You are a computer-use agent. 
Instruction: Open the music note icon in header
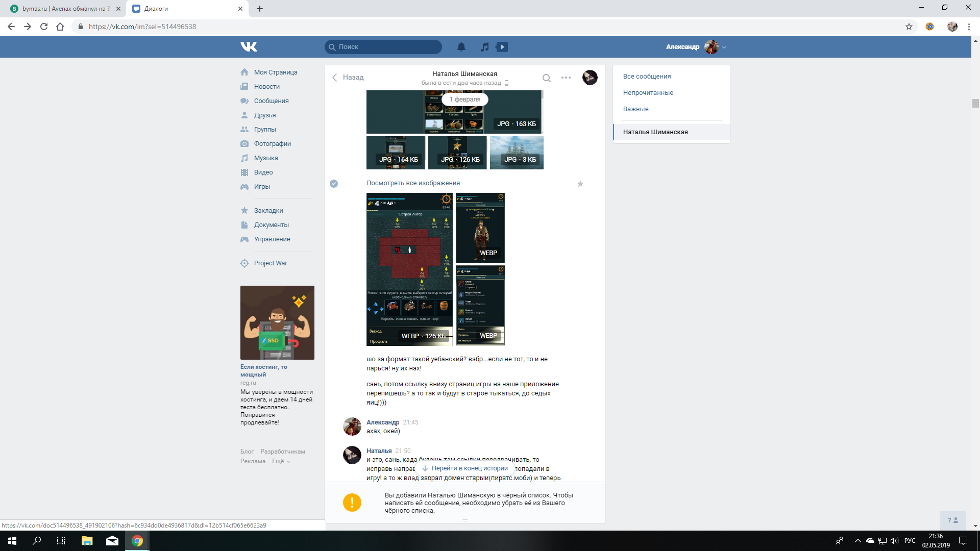[484, 47]
